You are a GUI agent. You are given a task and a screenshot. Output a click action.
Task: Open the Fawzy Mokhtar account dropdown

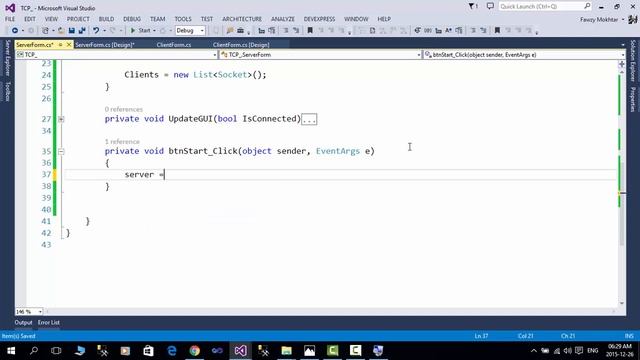point(602,19)
